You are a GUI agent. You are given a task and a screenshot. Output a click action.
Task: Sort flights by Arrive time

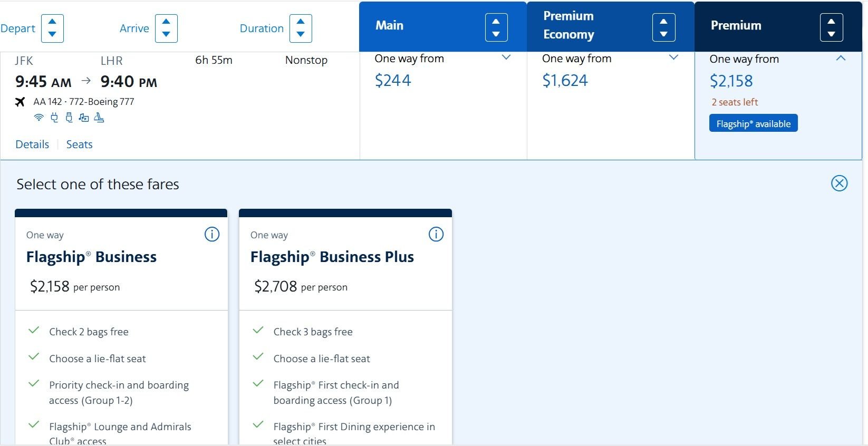click(166, 28)
